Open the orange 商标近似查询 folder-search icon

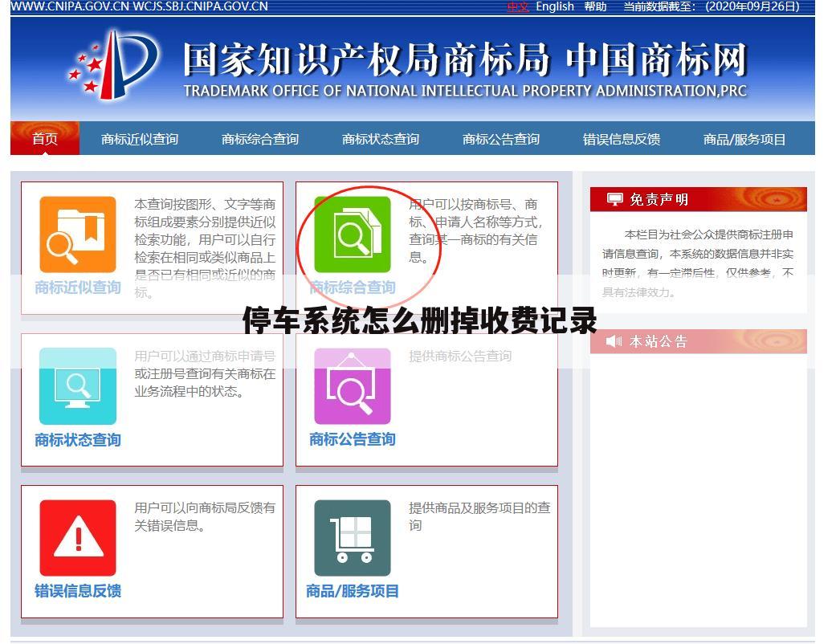[78, 234]
